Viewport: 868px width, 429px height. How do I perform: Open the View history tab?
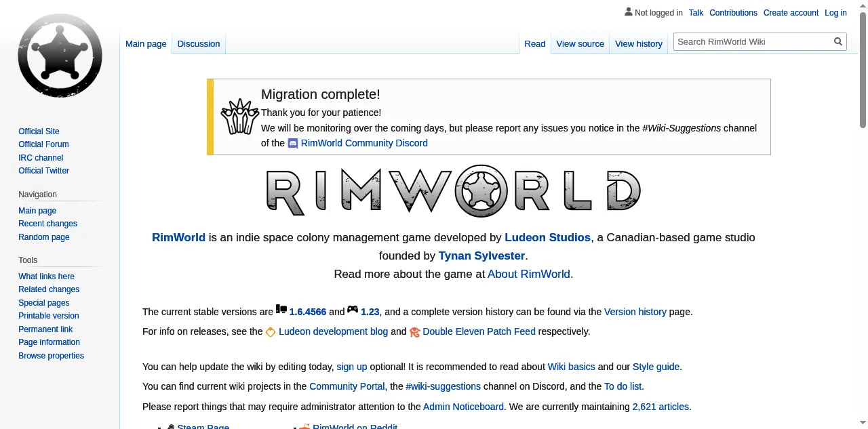point(639,43)
